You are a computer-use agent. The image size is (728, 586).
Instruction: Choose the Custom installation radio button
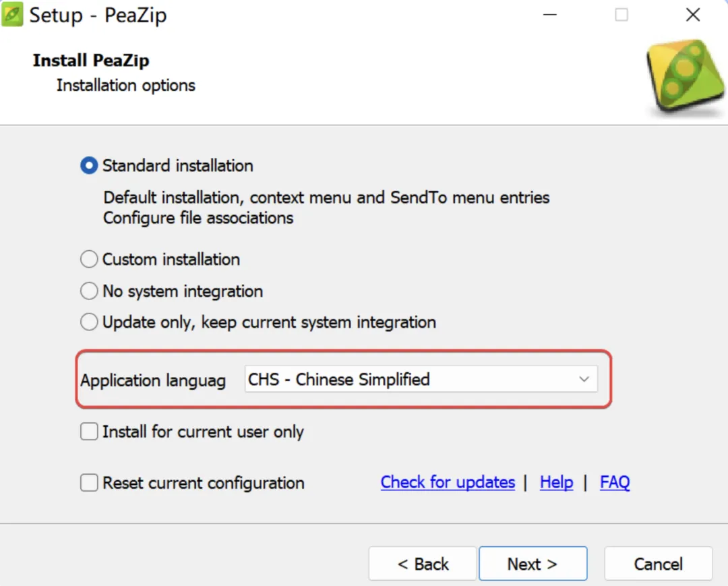tap(89, 260)
